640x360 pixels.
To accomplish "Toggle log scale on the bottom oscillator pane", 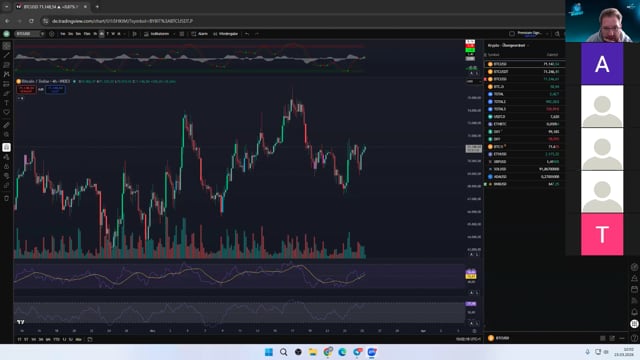I will pyautogui.click(x=477, y=323).
